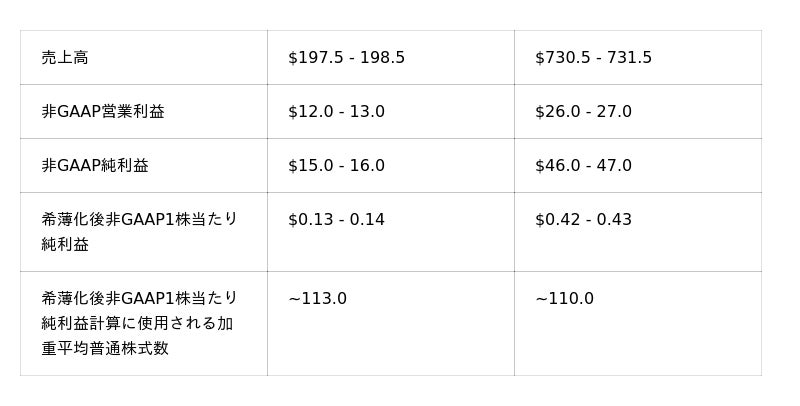
Task: Click the 27.0 upper bound figure
Action: (614, 112)
